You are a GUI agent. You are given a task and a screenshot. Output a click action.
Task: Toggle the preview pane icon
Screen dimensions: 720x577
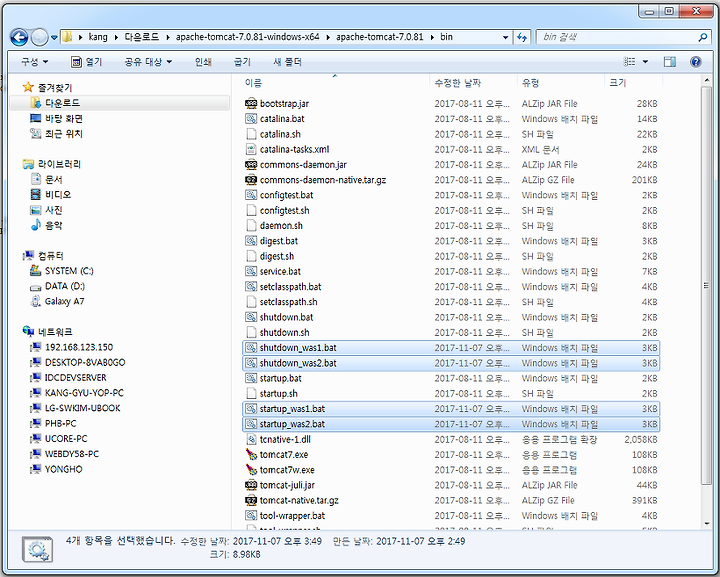(x=669, y=62)
